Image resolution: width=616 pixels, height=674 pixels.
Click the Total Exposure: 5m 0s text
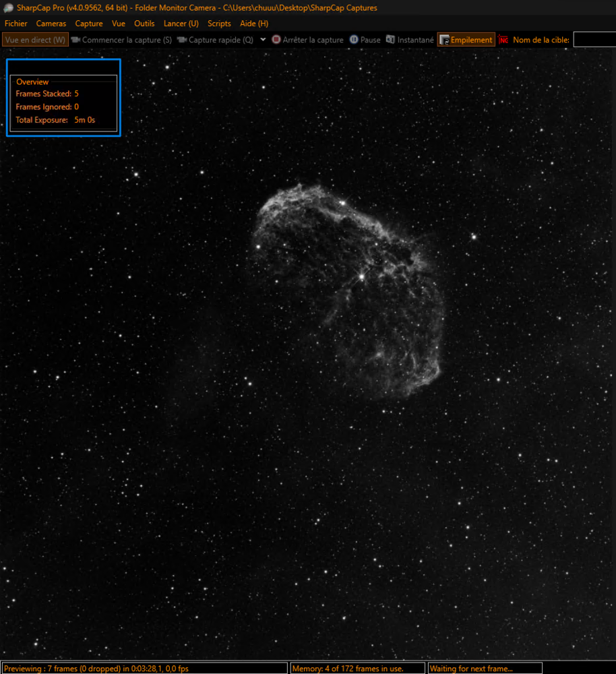[55, 120]
